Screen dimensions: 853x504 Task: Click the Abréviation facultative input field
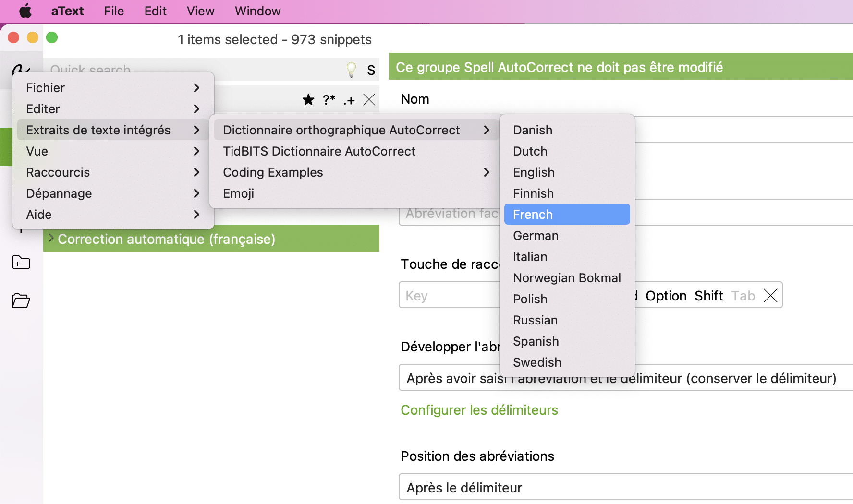click(x=449, y=214)
